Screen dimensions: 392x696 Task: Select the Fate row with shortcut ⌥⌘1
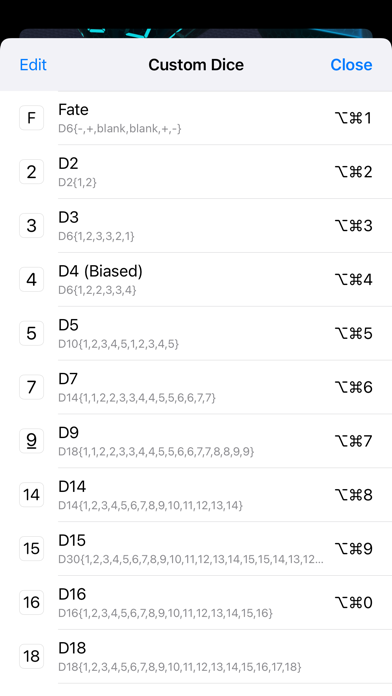coord(196,118)
